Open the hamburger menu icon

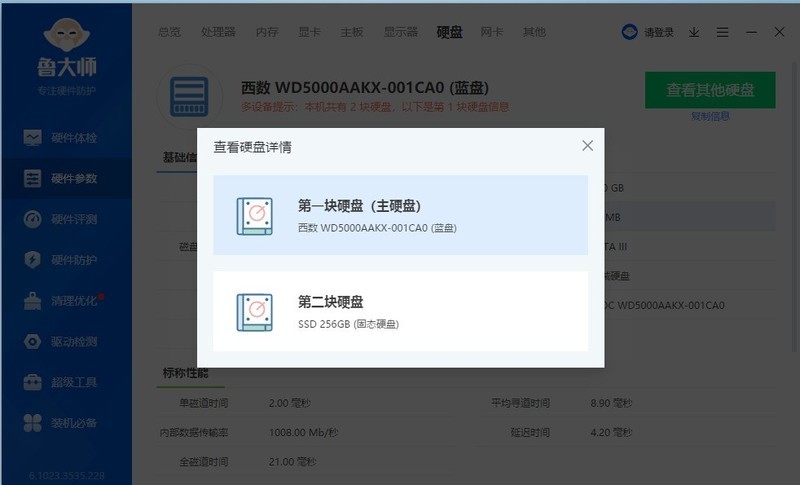point(722,33)
